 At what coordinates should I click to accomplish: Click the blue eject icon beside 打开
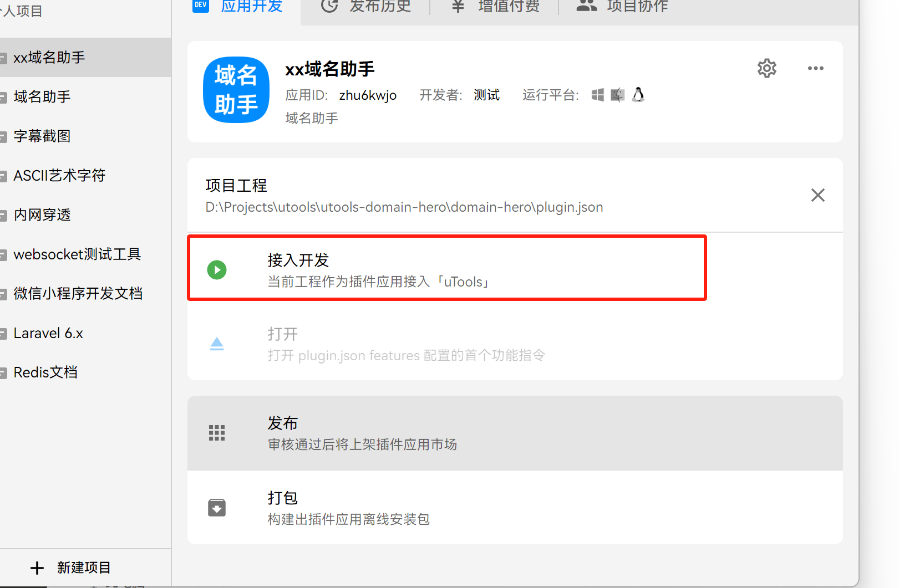point(217,344)
